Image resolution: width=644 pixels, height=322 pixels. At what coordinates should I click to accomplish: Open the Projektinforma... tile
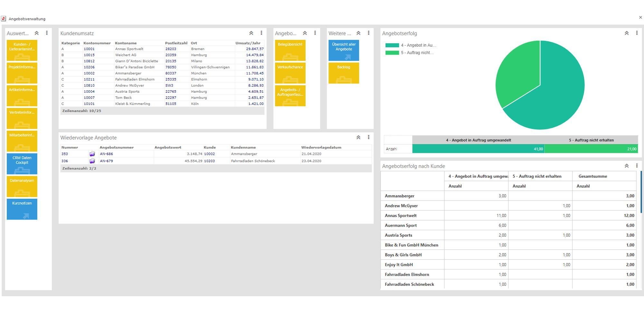click(x=22, y=73)
